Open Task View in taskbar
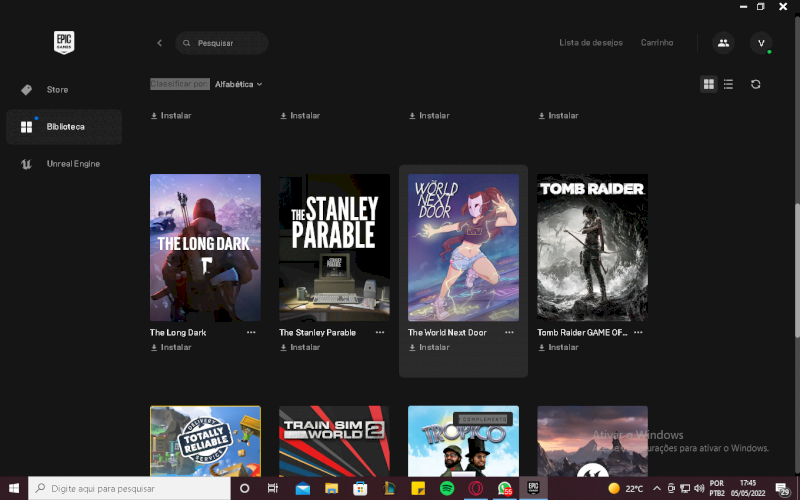 [273, 488]
